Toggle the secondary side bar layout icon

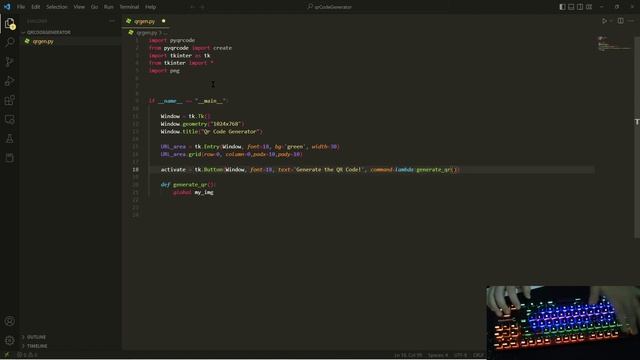pyautogui.click(x=580, y=7)
